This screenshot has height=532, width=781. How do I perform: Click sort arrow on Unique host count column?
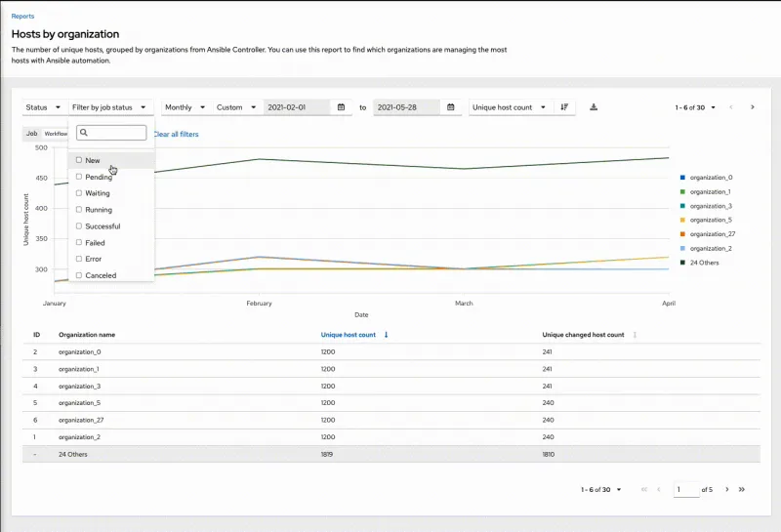pyautogui.click(x=386, y=335)
